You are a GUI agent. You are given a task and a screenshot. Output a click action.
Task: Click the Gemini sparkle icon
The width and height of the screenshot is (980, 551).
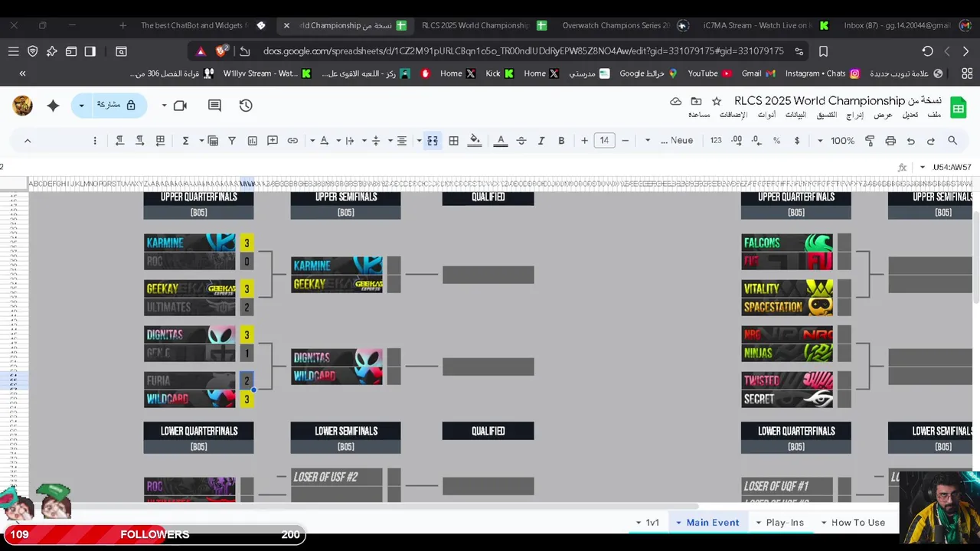[x=53, y=106]
